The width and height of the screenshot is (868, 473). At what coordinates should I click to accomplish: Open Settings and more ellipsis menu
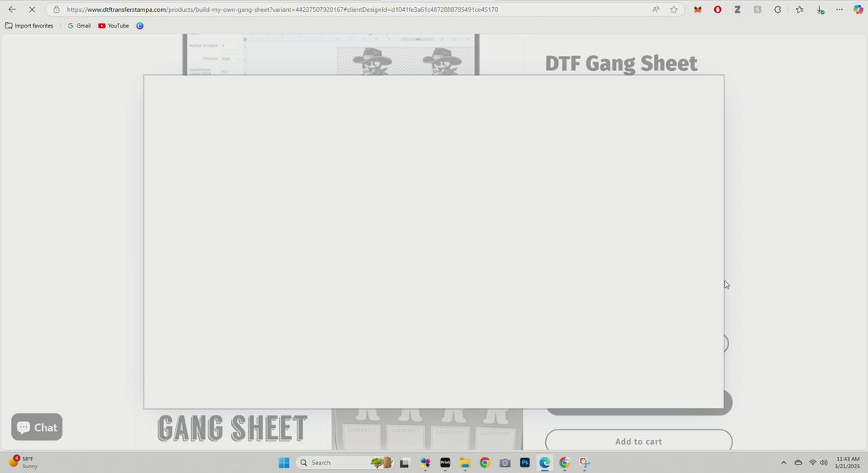click(839, 9)
